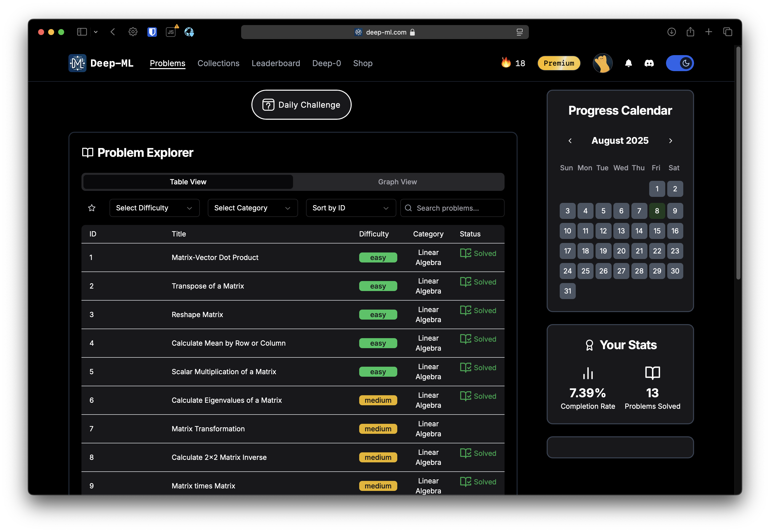Open the Select Difficulty dropdown

[154, 208]
